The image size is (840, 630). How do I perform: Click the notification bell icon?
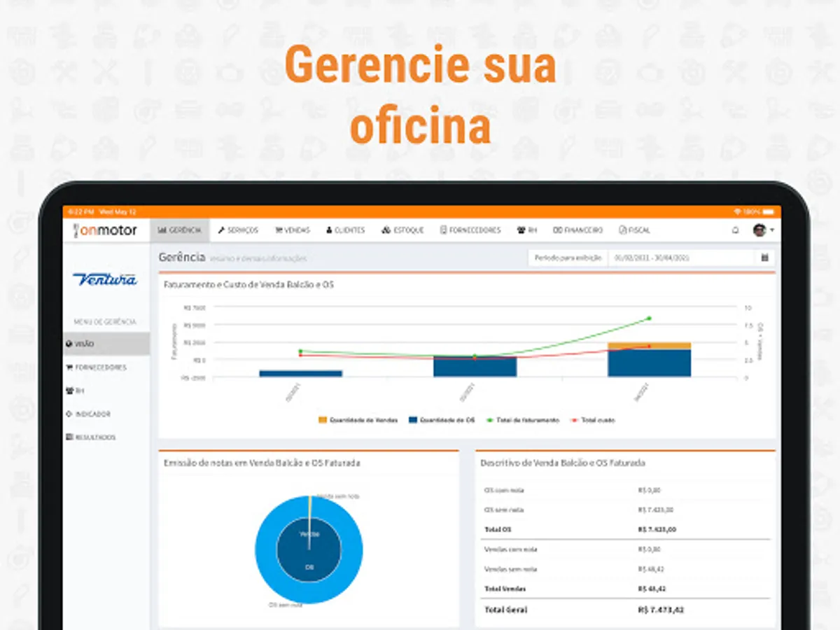click(x=735, y=230)
